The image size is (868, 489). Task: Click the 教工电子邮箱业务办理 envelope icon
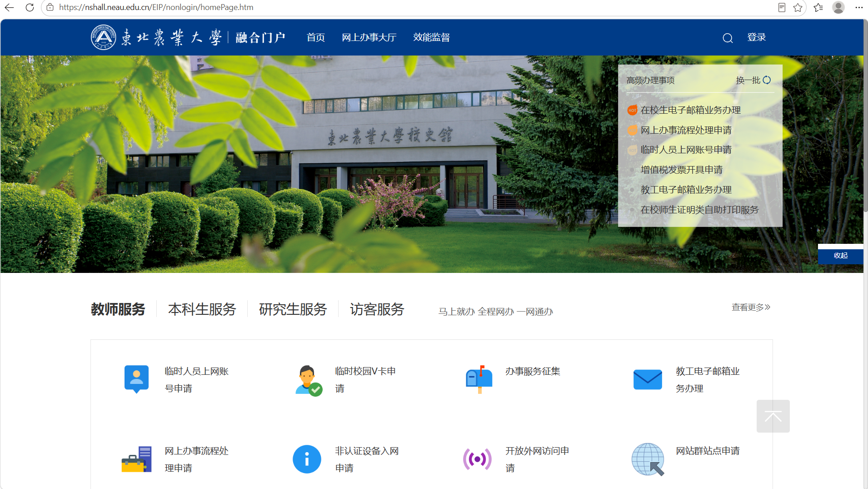[648, 379]
